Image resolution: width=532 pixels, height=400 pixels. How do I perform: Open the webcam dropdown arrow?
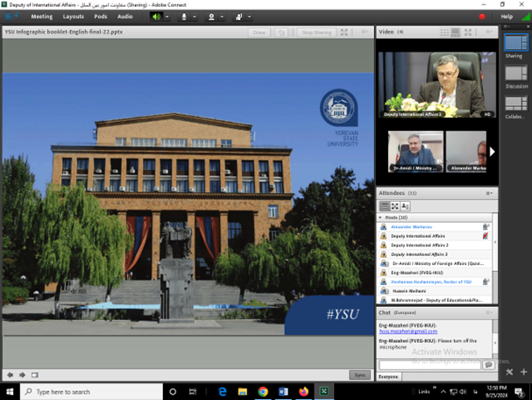223,17
